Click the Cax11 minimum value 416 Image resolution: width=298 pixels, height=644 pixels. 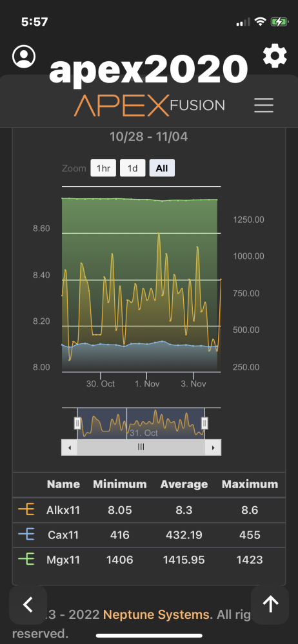pyautogui.click(x=120, y=535)
